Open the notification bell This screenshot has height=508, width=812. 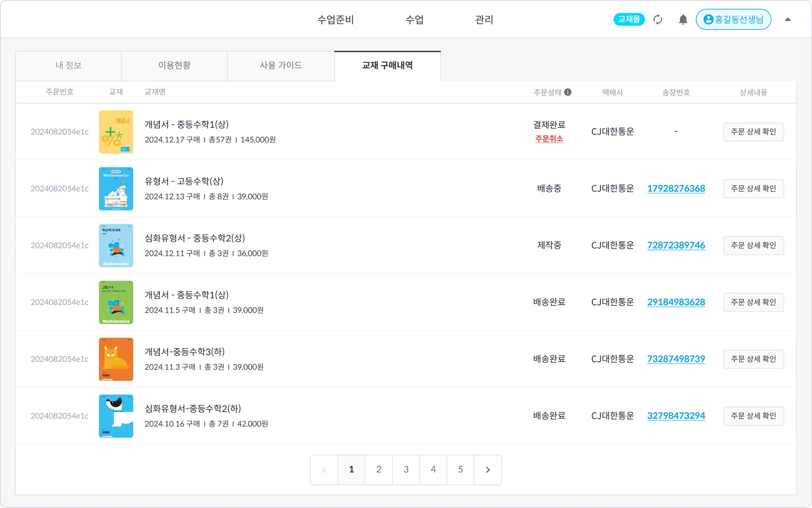point(683,19)
